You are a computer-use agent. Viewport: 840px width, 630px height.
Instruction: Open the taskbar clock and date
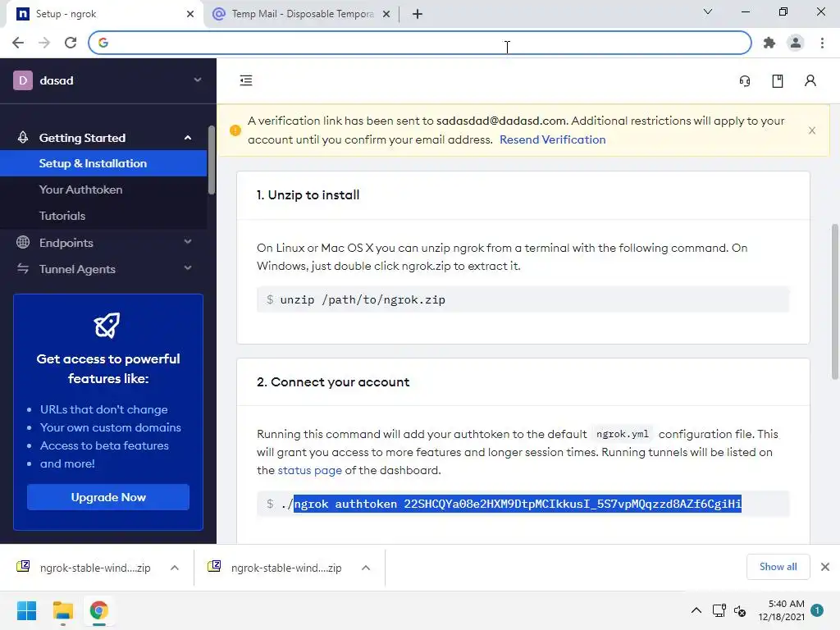pos(781,610)
